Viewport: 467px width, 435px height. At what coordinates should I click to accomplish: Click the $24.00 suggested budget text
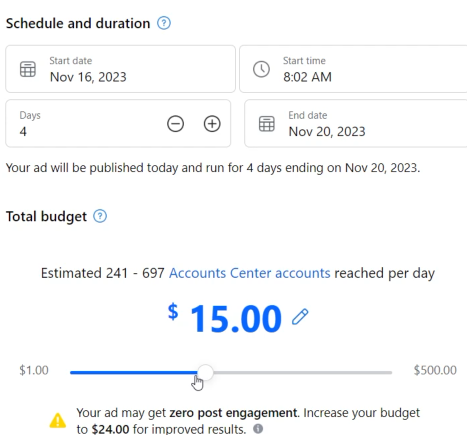(x=110, y=429)
